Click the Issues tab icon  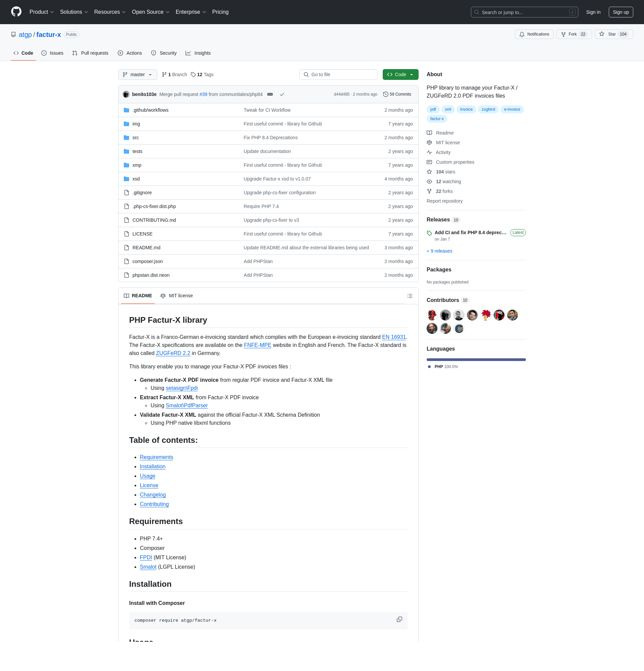[x=44, y=53]
